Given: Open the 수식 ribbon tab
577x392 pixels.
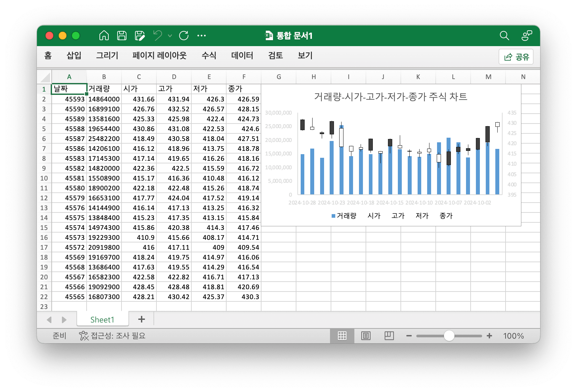Looking at the screenshot, I should tap(209, 55).
